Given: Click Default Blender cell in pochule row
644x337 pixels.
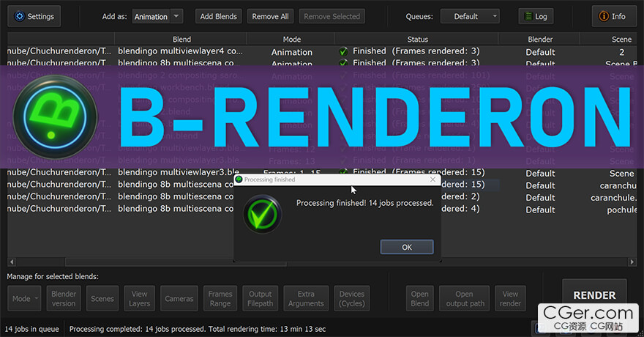Looking at the screenshot, I should 540,210.
